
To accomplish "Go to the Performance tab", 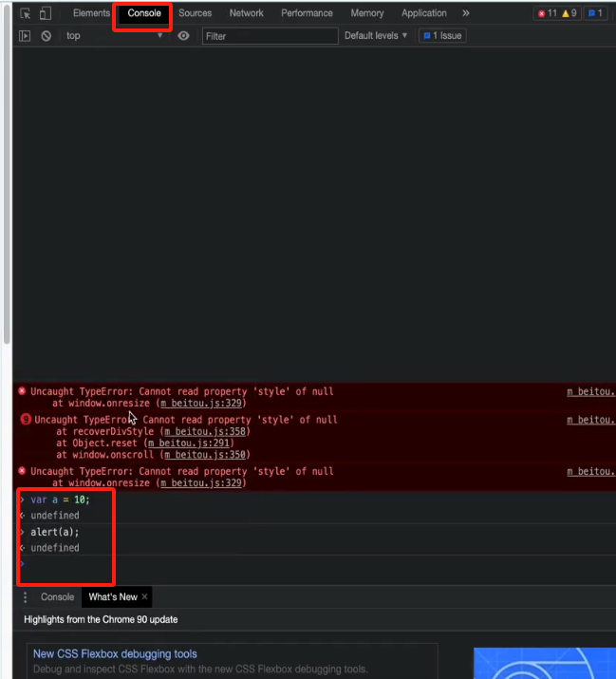I will point(307,13).
